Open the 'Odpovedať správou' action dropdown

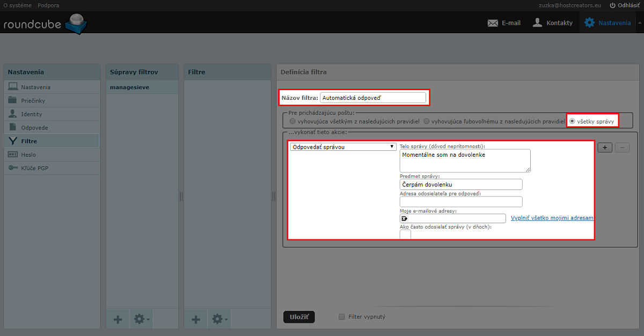click(x=343, y=147)
